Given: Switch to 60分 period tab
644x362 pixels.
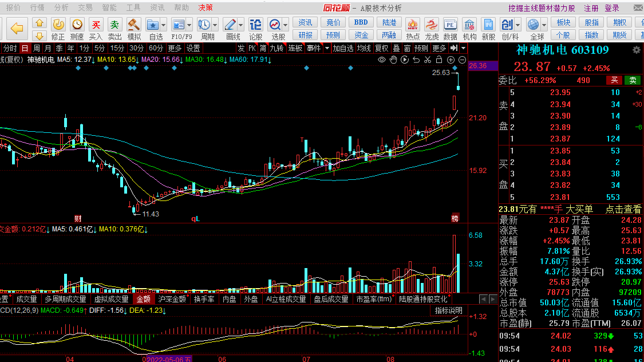Looking at the screenshot, I should pyautogui.click(x=156, y=49).
